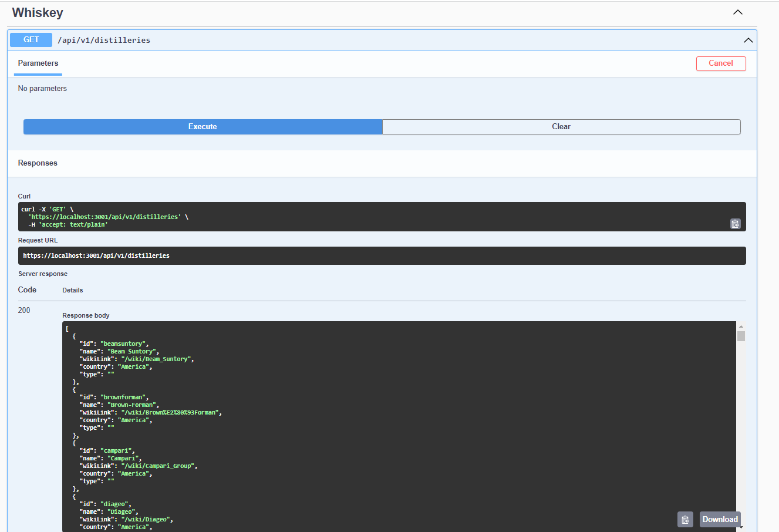Image resolution: width=779 pixels, height=532 pixels.
Task: Copy the curl command with clipboard icon
Action: pyautogui.click(x=735, y=224)
